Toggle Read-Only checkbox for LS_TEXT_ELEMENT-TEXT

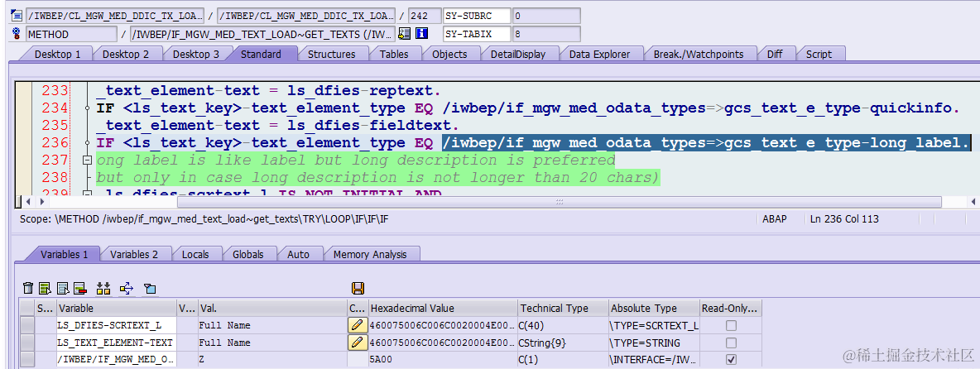click(x=731, y=343)
